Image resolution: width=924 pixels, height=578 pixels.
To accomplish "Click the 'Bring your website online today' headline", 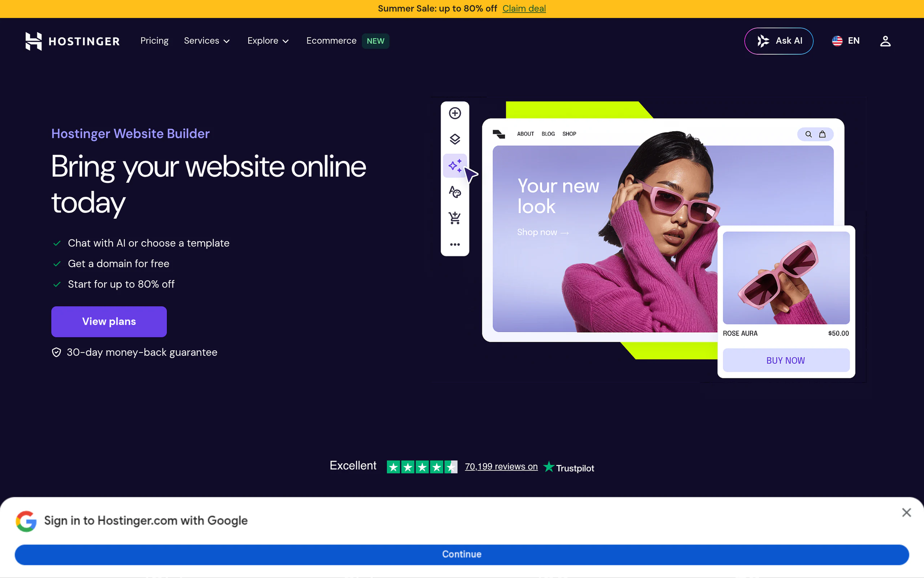I will 209,185.
